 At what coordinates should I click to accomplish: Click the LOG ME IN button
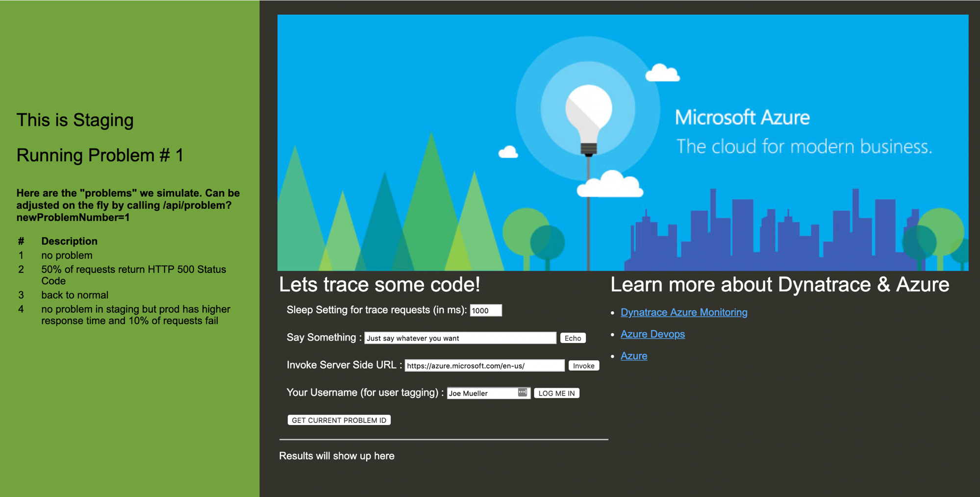556,393
